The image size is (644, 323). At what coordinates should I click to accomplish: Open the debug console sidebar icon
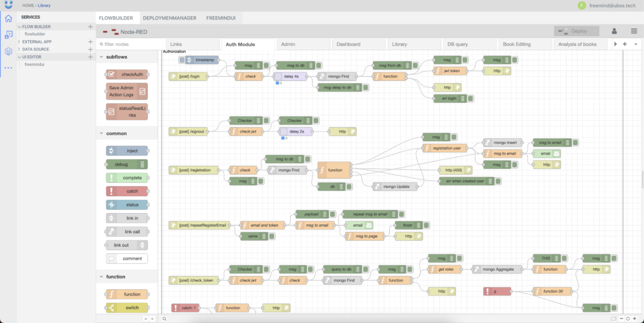pyautogui.click(x=8, y=35)
